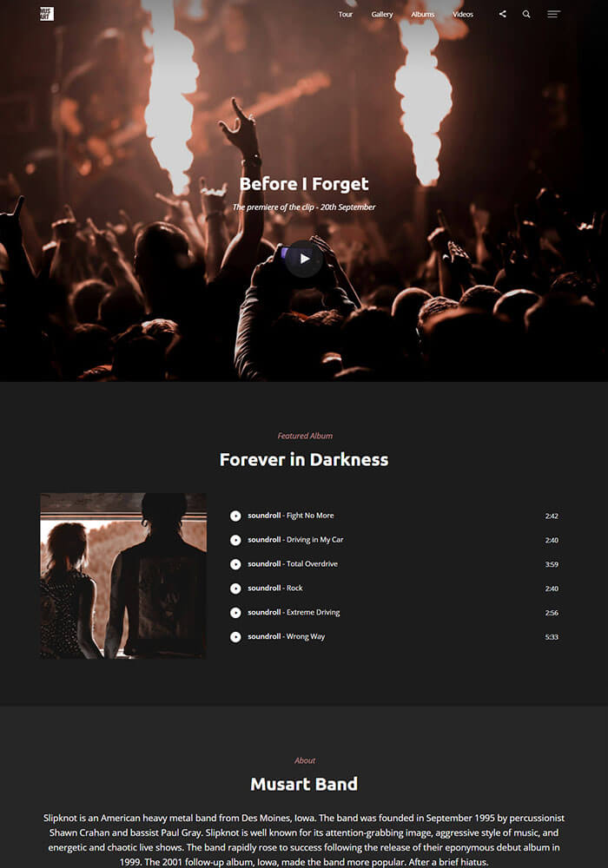Select the Wrong Way track title
This screenshot has height=868, width=608.
[306, 636]
